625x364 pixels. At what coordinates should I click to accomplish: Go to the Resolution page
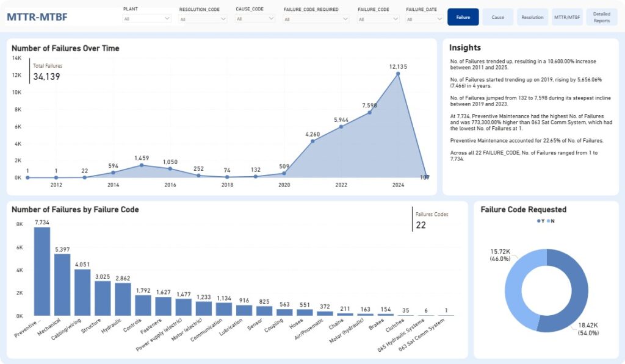pos(532,17)
